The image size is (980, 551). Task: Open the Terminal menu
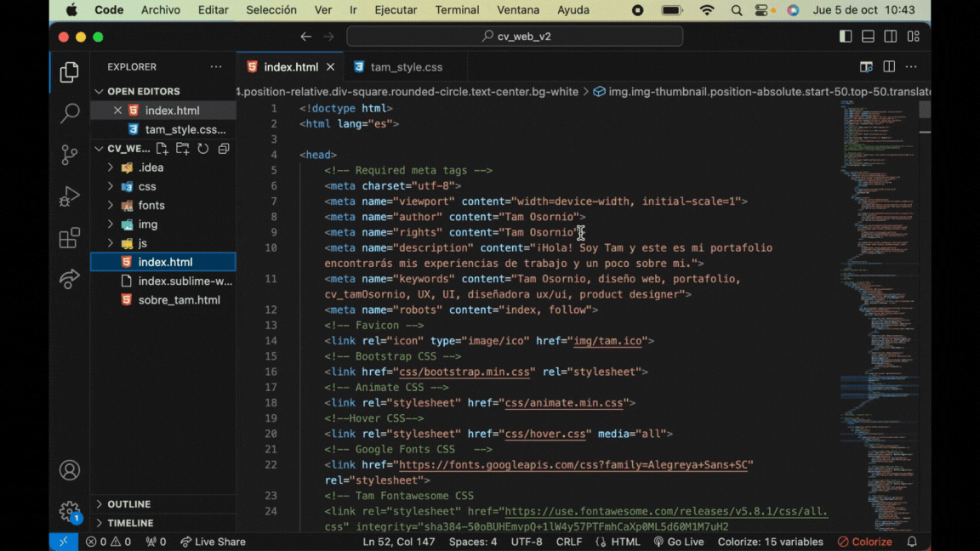coord(457,10)
